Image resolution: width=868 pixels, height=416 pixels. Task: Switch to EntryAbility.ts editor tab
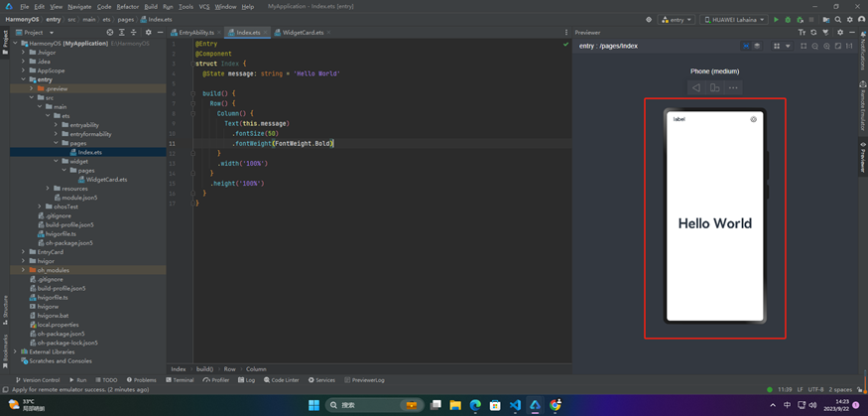pos(196,33)
